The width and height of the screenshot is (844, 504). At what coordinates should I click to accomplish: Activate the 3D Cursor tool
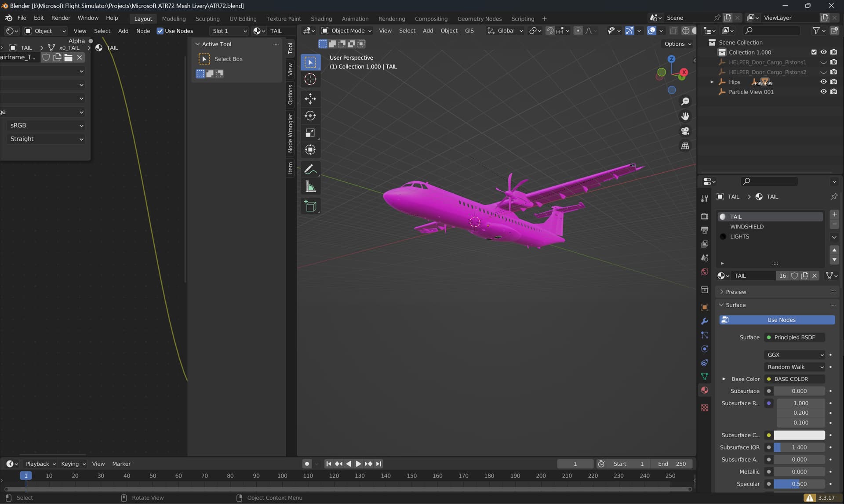tap(310, 79)
